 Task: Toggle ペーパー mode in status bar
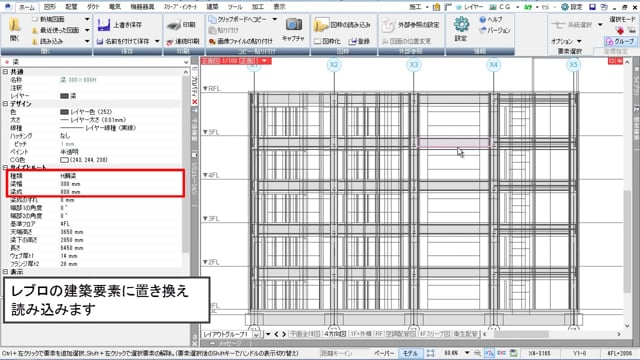384,353
